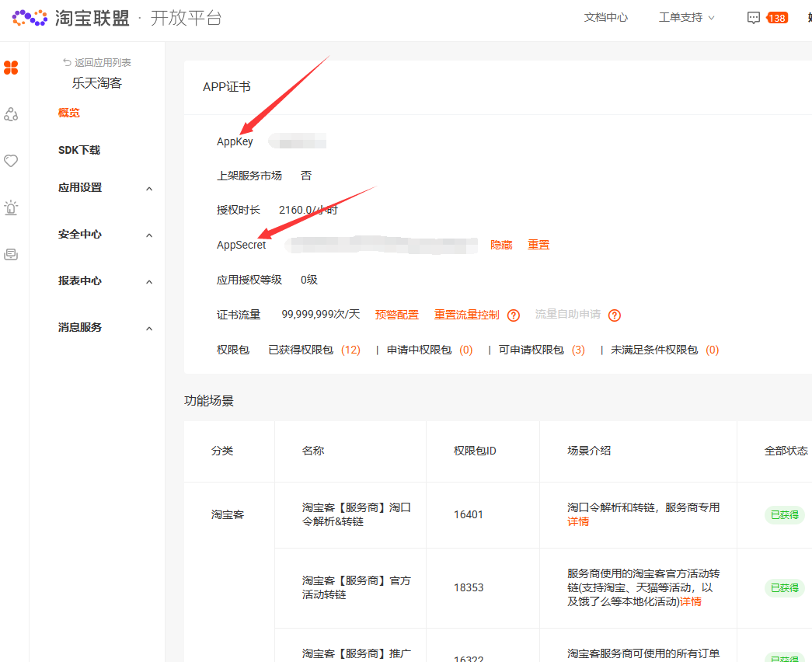Click help icon beside 重置流量控制
This screenshot has height=662, width=812.
tap(513, 315)
